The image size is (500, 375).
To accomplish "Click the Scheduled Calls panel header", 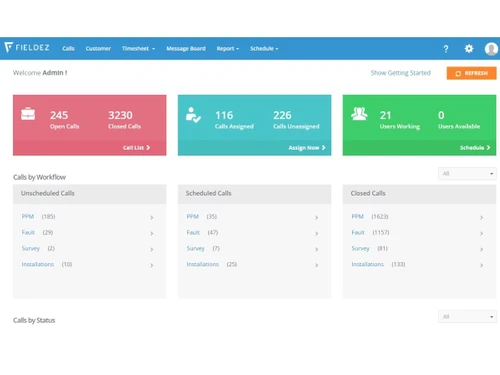I will 255,194.
